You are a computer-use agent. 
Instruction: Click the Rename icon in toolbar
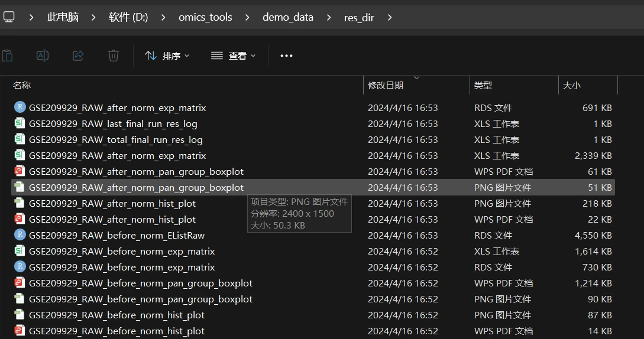click(x=43, y=56)
